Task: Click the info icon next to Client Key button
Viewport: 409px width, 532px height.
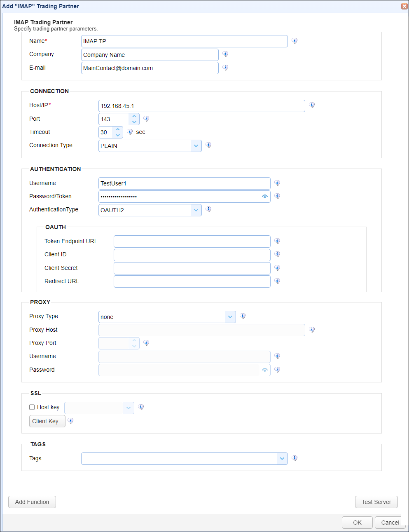Action: click(x=70, y=421)
